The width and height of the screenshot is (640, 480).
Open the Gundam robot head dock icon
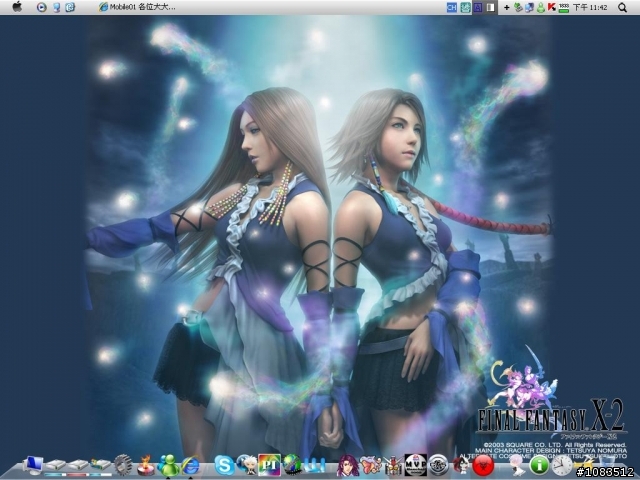click(x=393, y=466)
